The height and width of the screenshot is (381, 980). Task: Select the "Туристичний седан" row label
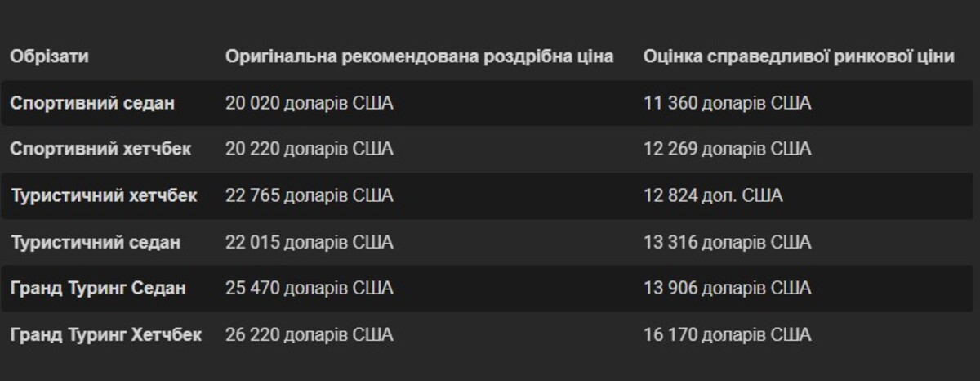(x=96, y=242)
